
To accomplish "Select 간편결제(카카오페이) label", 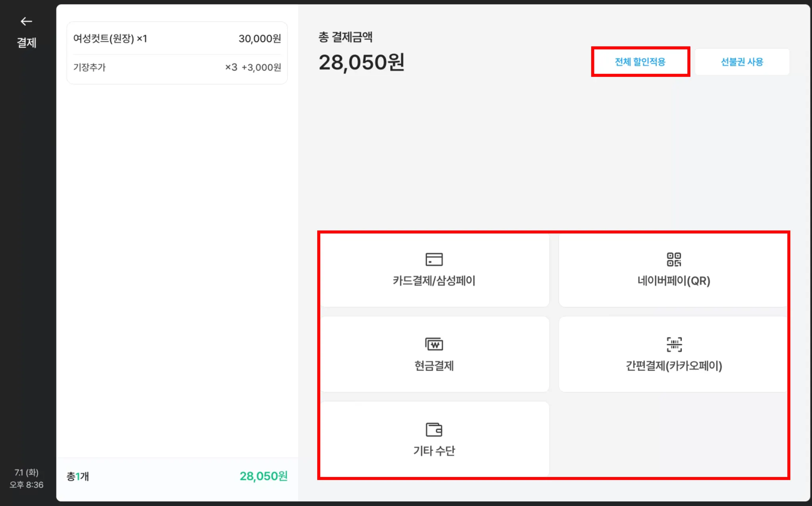I will pyautogui.click(x=674, y=366).
